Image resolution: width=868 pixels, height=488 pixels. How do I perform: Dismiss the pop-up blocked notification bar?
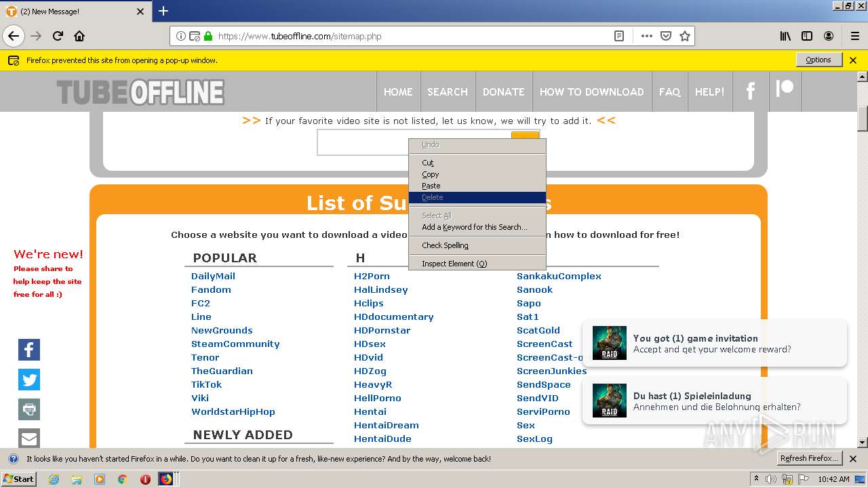click(853, 60)
